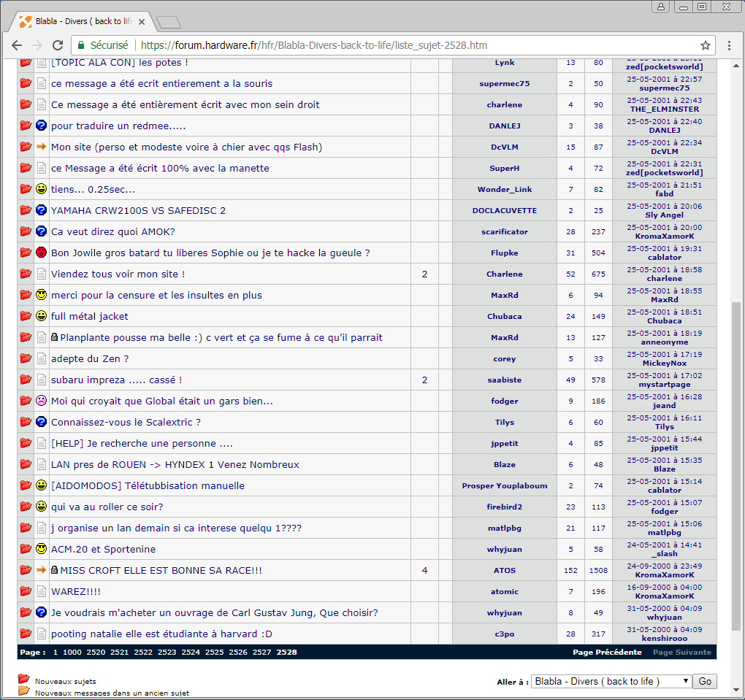The width and height of the screenshot is (745, 700).
Task: Click the orange arrow icon beside the Mon site topic
Action: (x=42, y=147)
